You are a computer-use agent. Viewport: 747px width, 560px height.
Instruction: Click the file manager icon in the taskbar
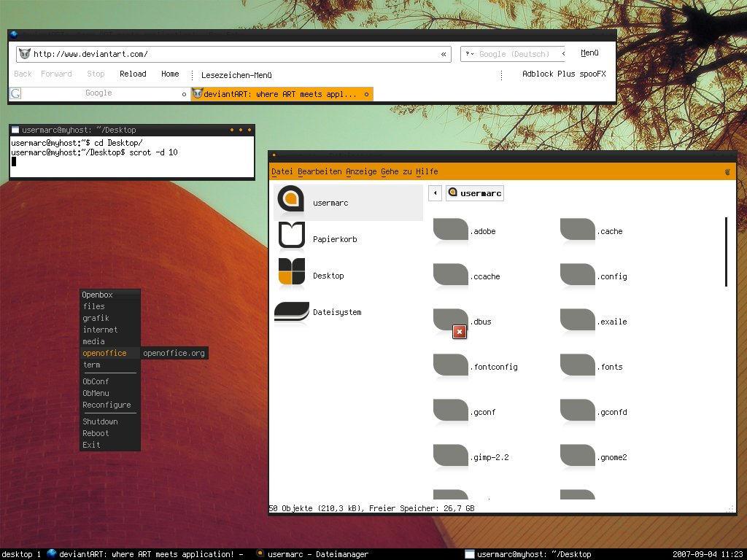pyautogui.click(x=260, y=553)
